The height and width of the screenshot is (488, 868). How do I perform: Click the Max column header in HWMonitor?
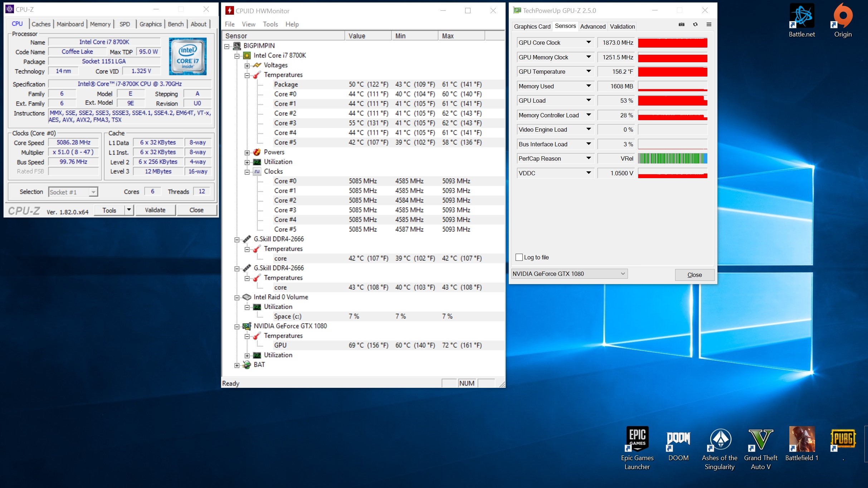[x=461, y=36]
